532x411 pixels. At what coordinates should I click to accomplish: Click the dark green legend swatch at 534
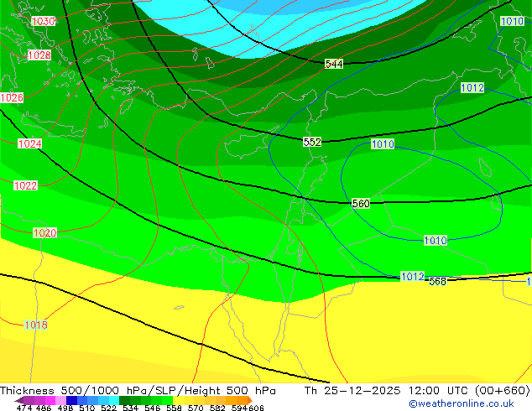[x=124, y=400]
